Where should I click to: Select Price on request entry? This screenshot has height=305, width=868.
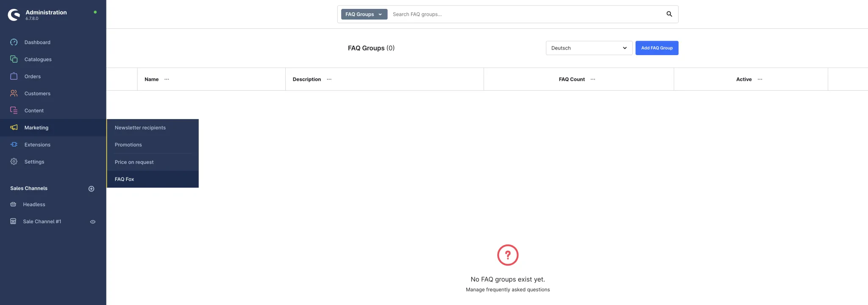[134, 162]
